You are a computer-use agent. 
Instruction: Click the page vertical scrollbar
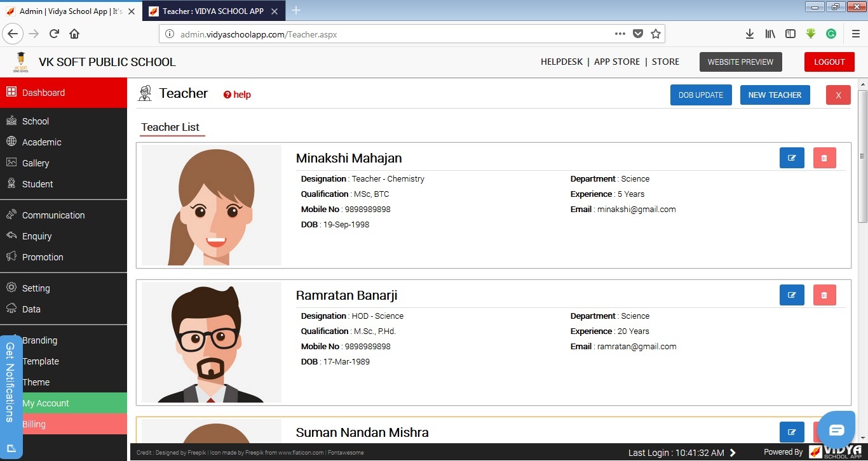pyautogui.click(x=862, y=156)
